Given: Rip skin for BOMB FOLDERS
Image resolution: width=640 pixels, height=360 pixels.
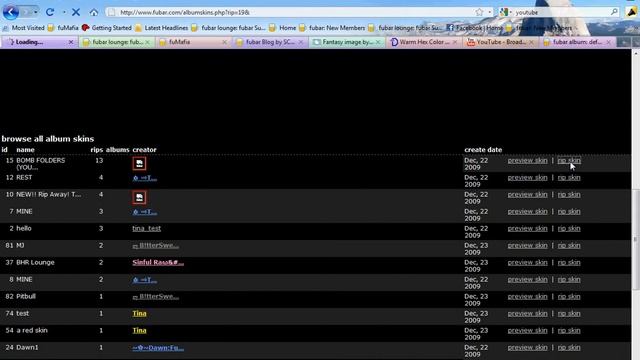Looking at the screenshot, I should click(569, 160).
